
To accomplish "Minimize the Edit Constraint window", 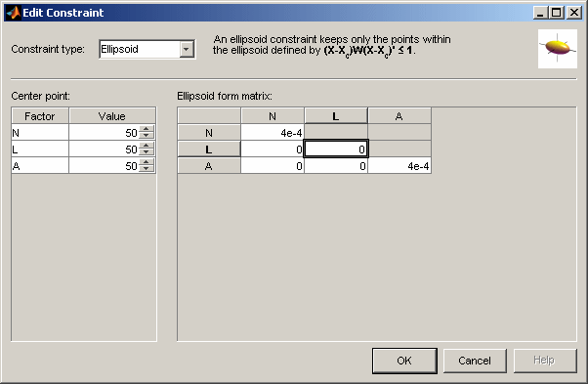I will (x=540, y=13).
